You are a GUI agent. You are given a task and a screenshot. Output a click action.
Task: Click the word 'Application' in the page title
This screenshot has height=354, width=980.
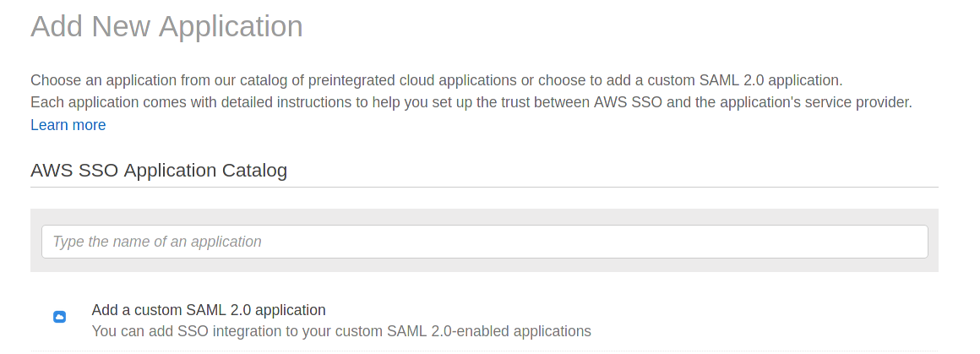pos(231,26)
